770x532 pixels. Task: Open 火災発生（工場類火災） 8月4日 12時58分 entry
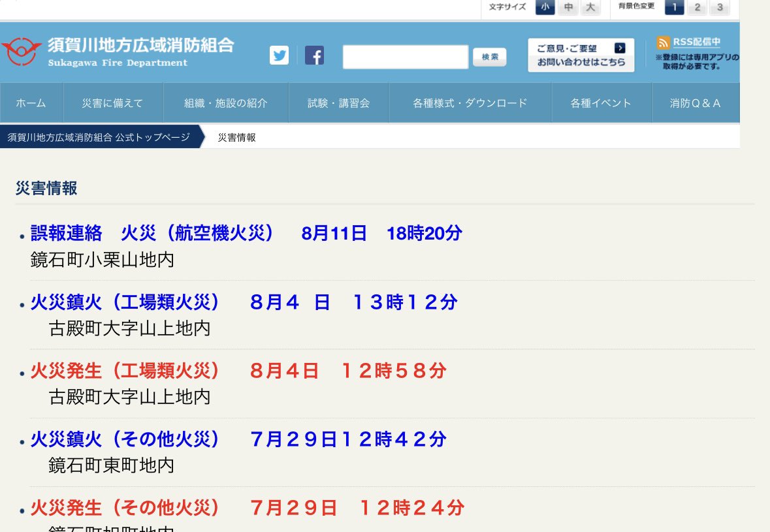point(238,371)
